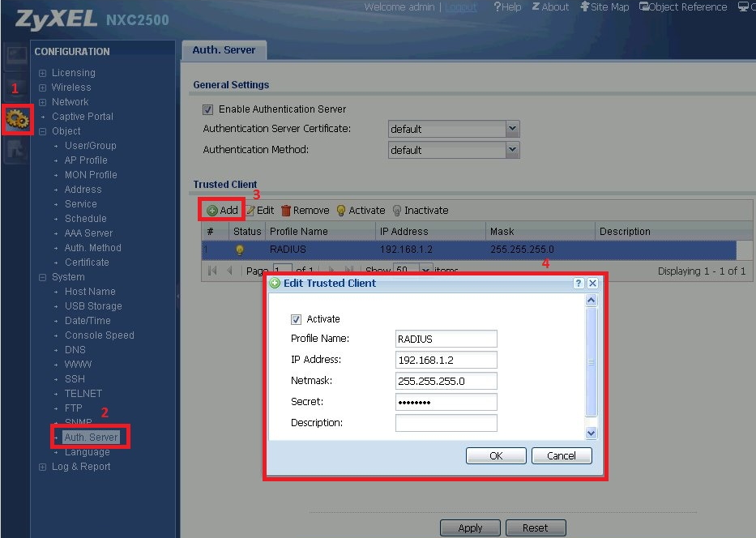Select AAA Server in Object menu
Image resolution: width=756 pixels, height=538 pixels.
click(88, 233)
